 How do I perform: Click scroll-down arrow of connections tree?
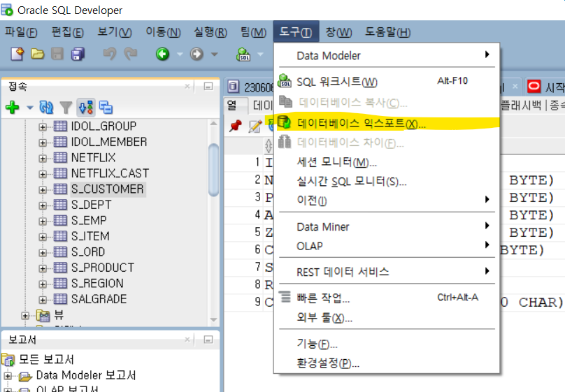click(x=214, y=319)
